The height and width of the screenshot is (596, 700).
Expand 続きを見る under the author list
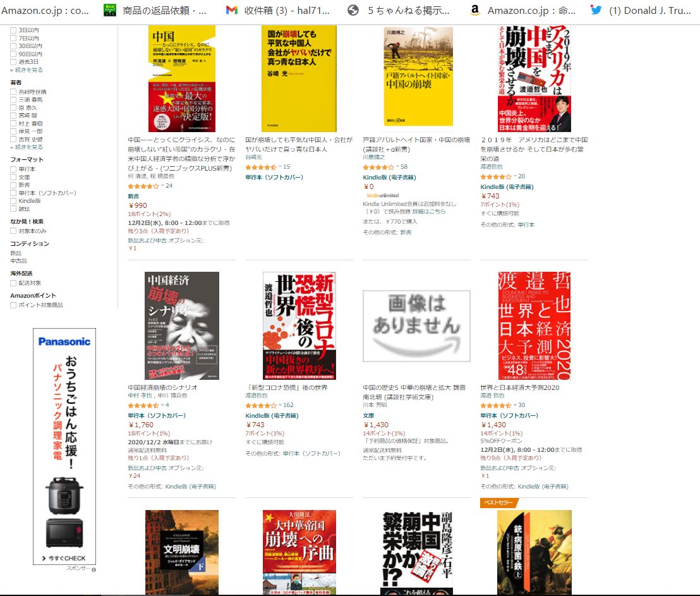point(27,147)
